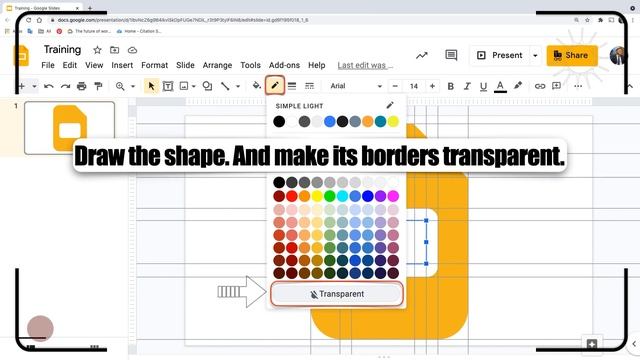Click the insert image icon

[184, 86]
